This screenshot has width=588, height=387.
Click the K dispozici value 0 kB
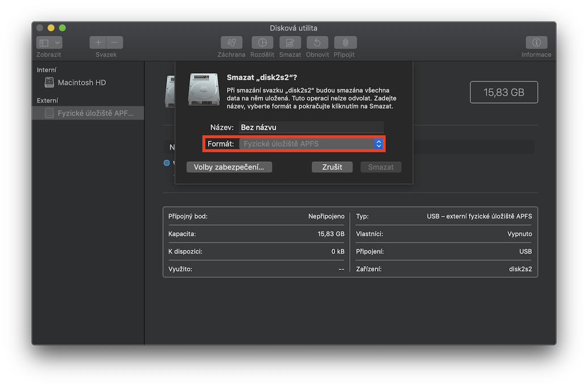pos(337,251)
